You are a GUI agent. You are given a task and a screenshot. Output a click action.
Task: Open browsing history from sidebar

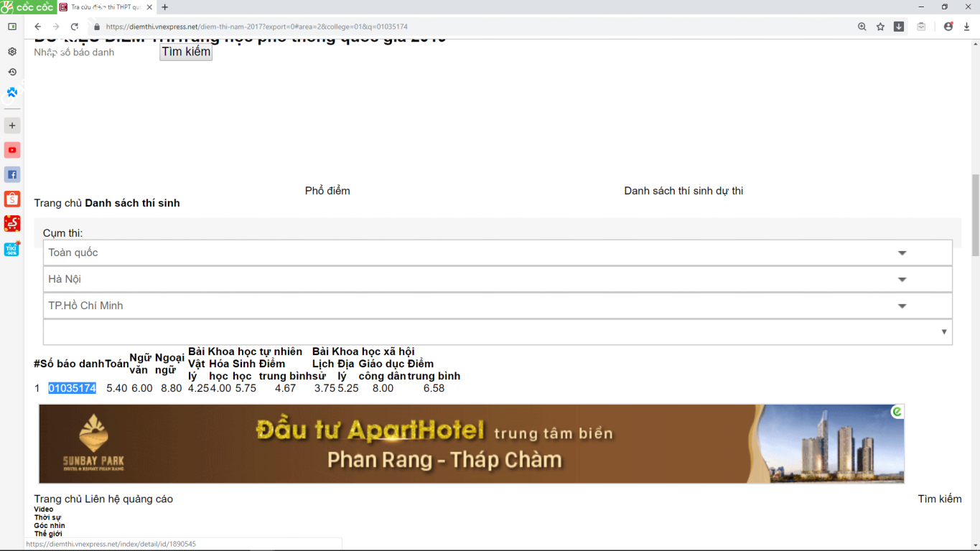[12, 72]
